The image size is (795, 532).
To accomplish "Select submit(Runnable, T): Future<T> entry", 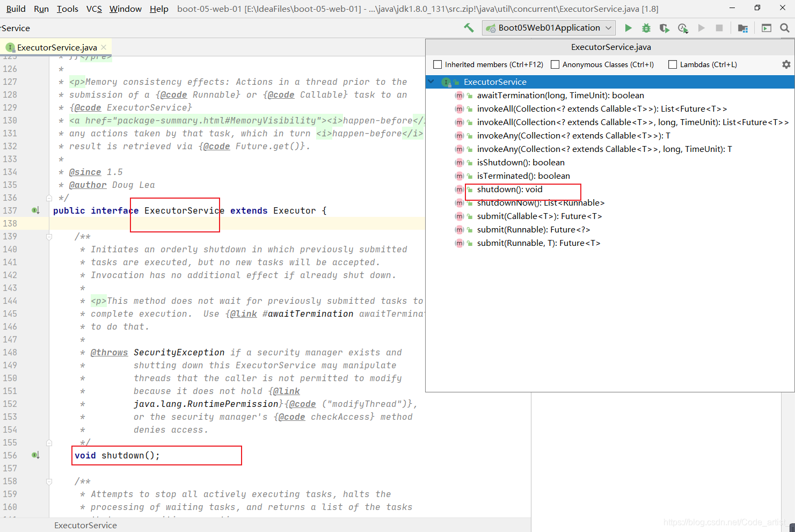I will (x=538, y=243).
